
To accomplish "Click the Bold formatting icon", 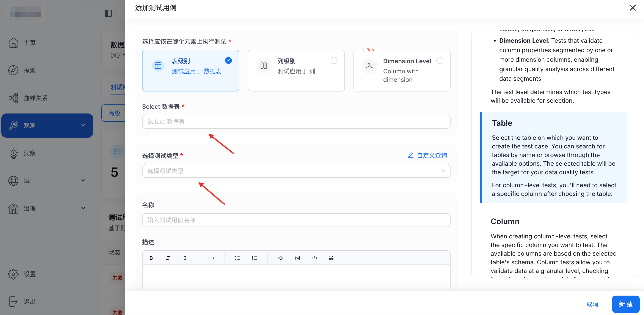I will coord(151,258).
